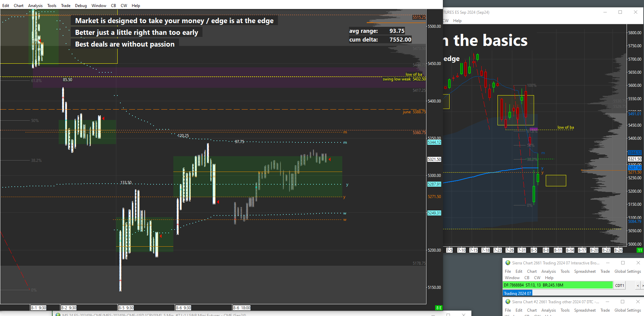The height and width of the screenshot is (316, 644).
Task: Select the Trading 2024 07 chartbook tab
Action: click(x=518, y=293)
